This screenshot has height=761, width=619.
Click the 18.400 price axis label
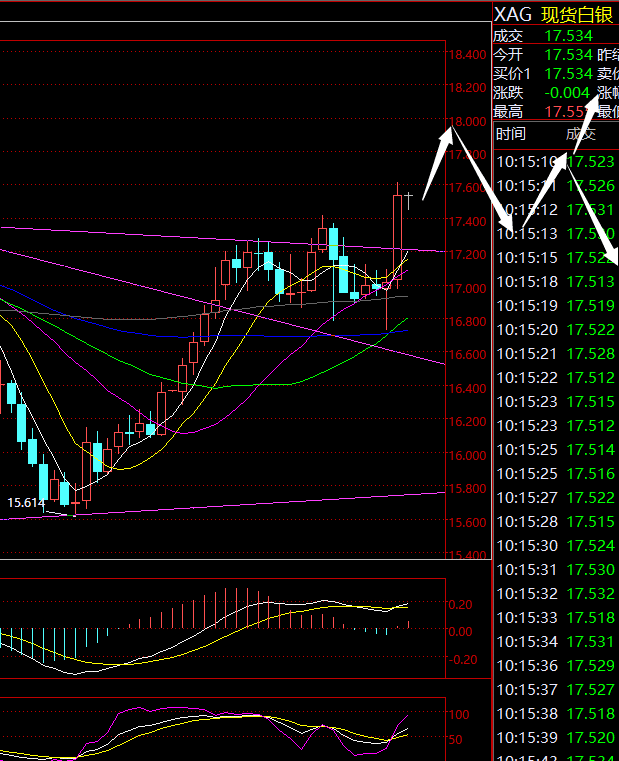[x=467, y=54]
